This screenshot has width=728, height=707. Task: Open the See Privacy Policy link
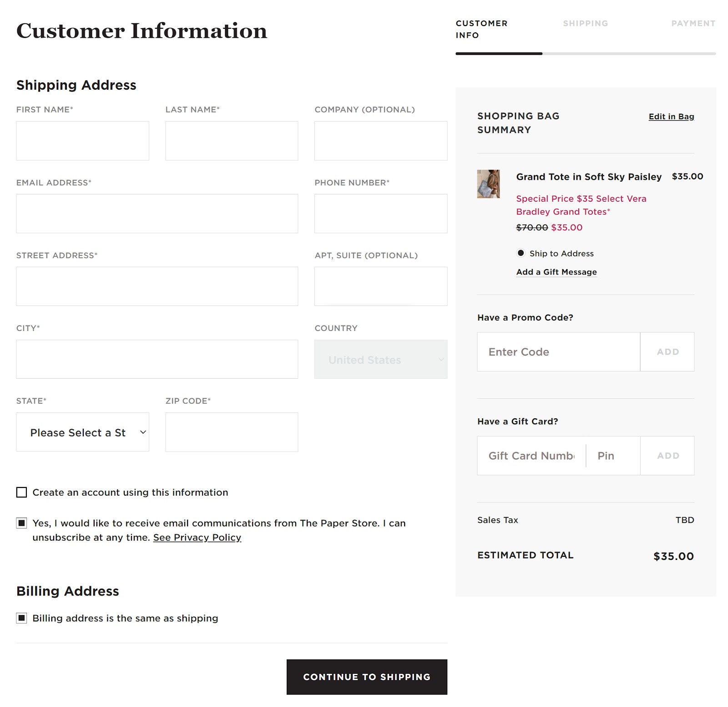tap(197, 538)
